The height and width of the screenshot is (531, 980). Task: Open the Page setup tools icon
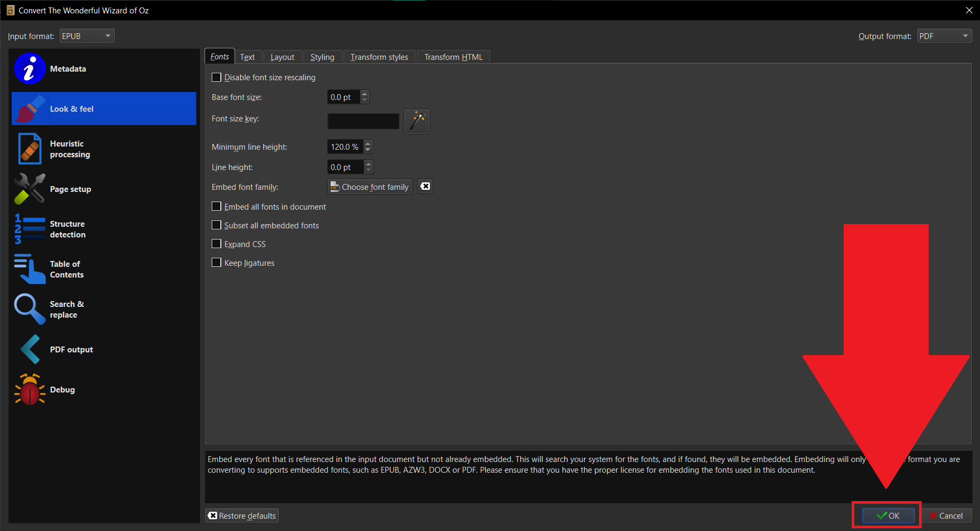29,189
